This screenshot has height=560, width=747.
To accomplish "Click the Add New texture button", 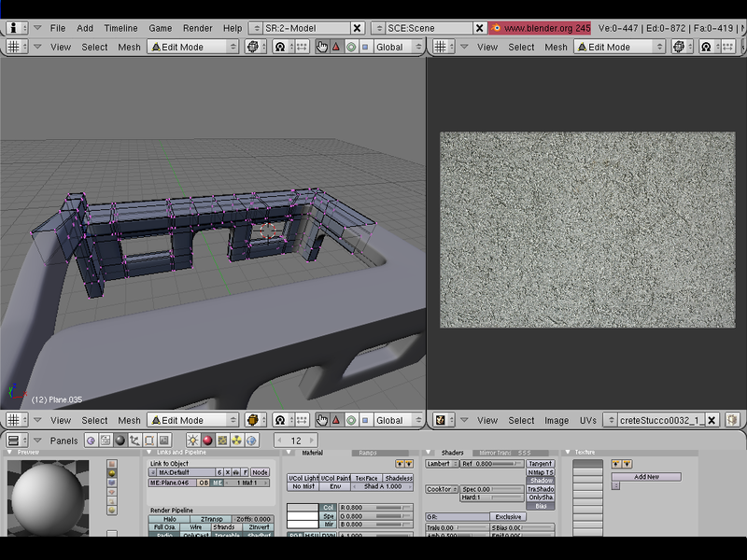I will pyautogui.click(x=647, y=477).
